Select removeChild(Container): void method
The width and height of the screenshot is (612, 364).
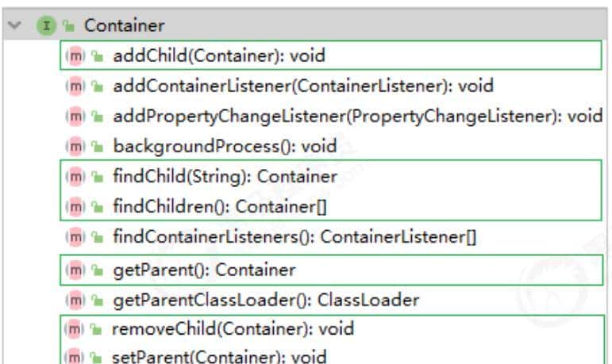point(233,328)
